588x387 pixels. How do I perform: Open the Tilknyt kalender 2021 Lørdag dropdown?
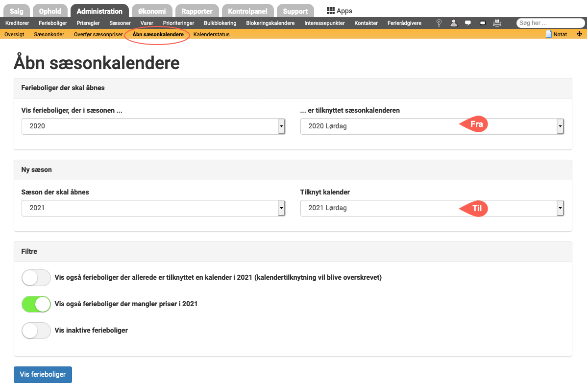tap(432, 208)
